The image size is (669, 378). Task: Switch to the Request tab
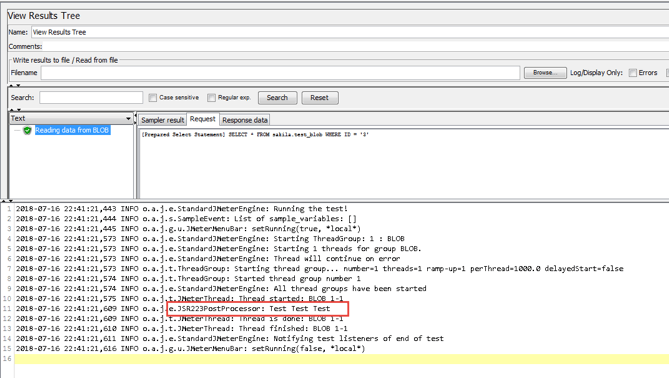point(203,119)
